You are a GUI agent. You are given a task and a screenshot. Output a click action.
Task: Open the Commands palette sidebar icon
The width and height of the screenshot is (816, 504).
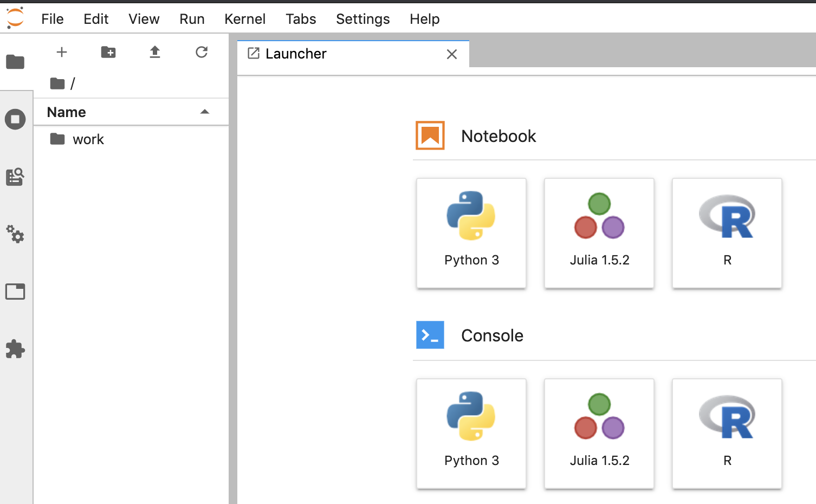pyautogui.click(x=15, y=177)
